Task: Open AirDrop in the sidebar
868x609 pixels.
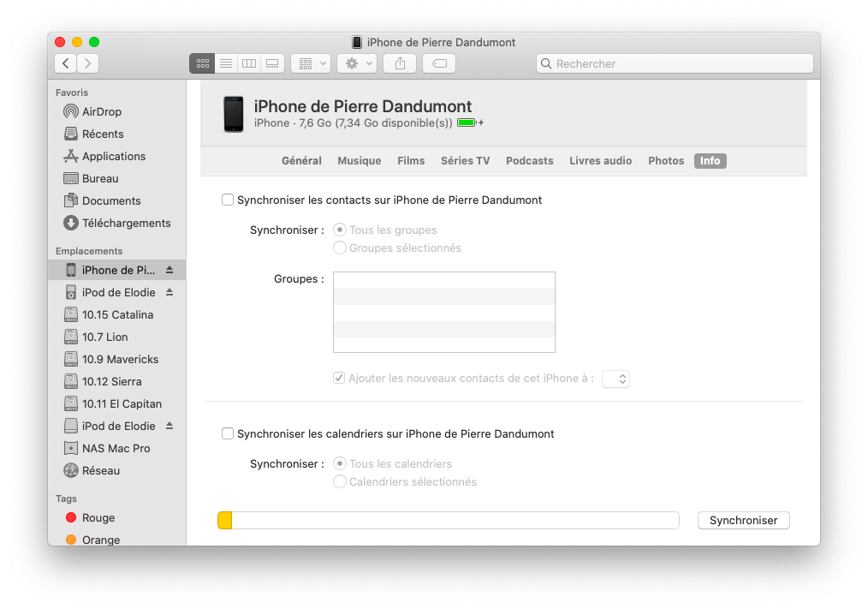Action: (116, 111)
